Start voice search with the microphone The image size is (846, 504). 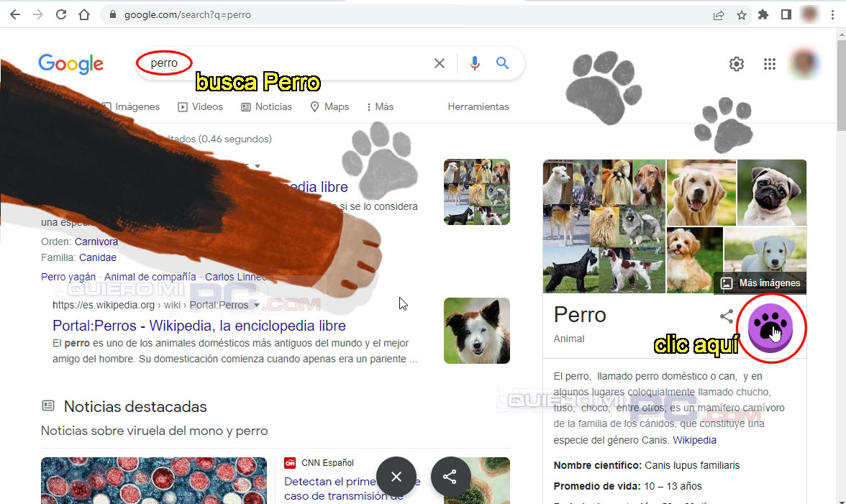click(474, 63)
